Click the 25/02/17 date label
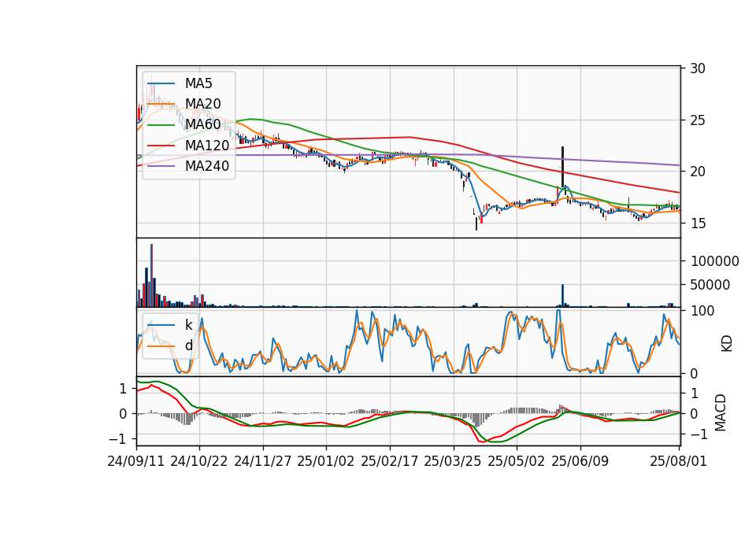The height and width of the screenshot is (543, 756). point(390,461)
